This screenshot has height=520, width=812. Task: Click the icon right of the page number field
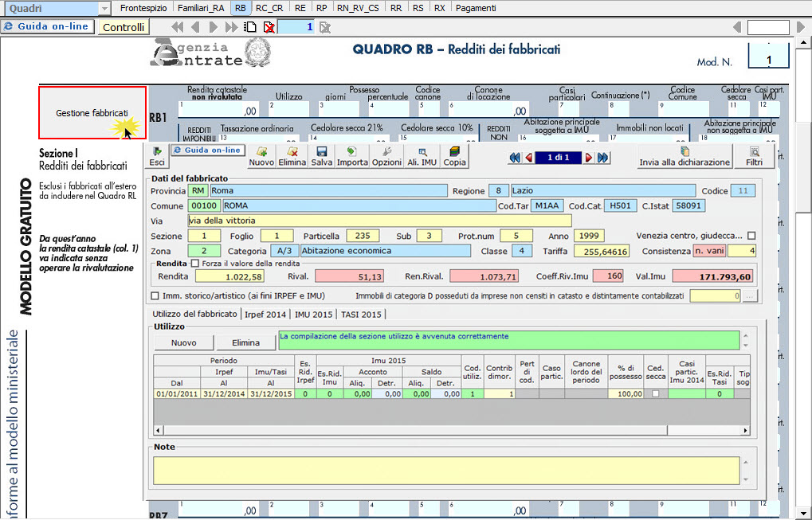point(324,27)
